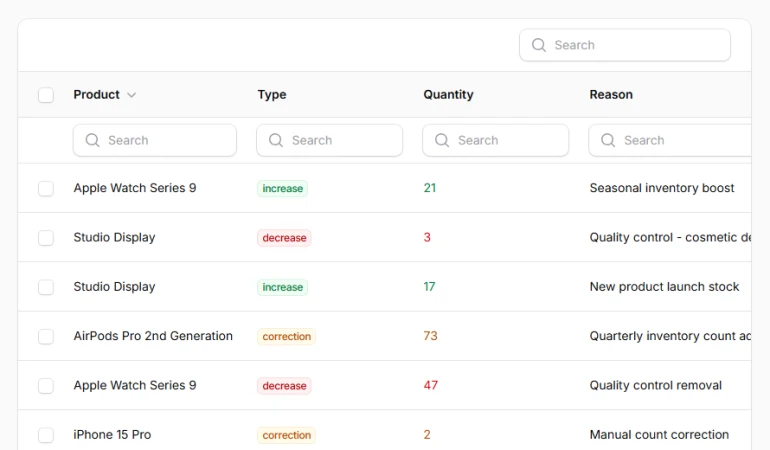Check the Apple Watch Series 9 decrease row
770x450 pixels.
(x=46, y=386)
